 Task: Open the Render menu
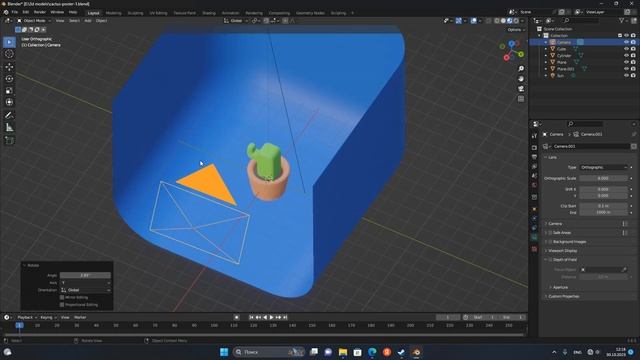(x=40, y=12)
